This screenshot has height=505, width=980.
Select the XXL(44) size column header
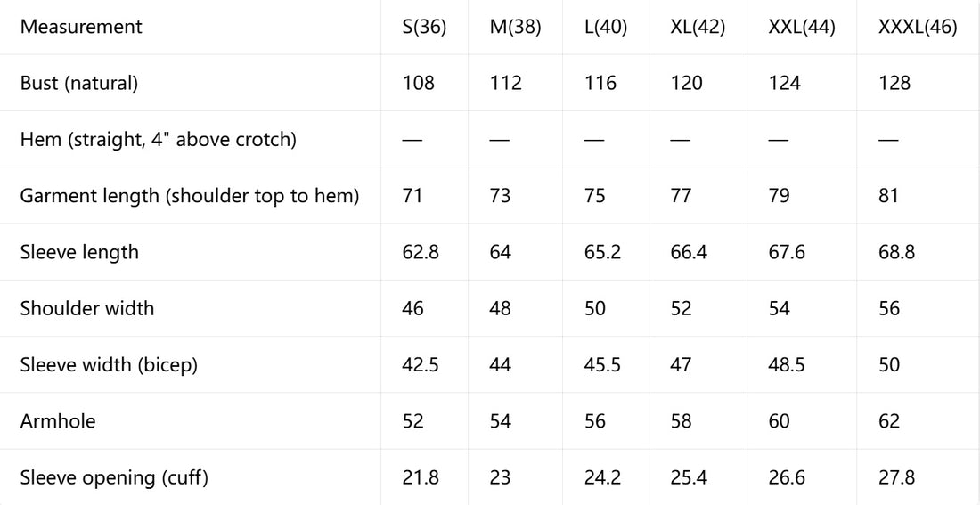[802, 28]
